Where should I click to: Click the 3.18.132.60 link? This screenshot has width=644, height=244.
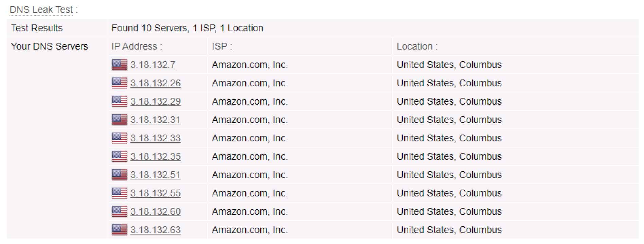pos(156,211)
